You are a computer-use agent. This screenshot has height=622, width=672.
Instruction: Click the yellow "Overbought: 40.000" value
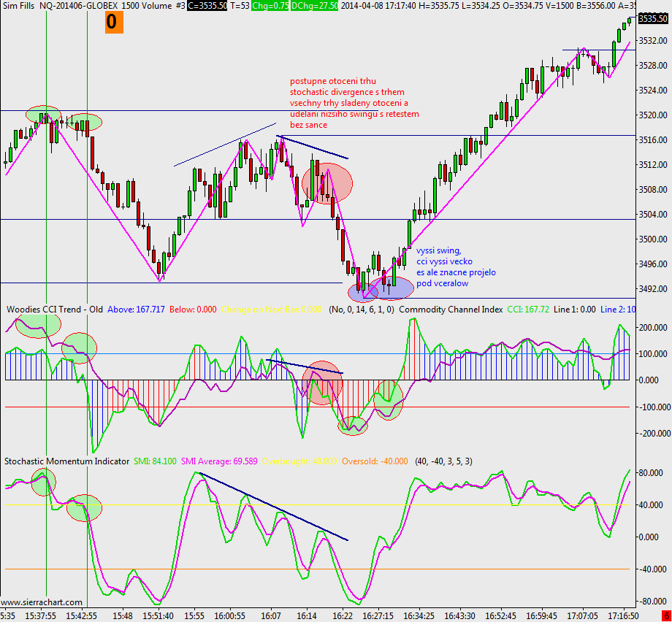(299, 461)
